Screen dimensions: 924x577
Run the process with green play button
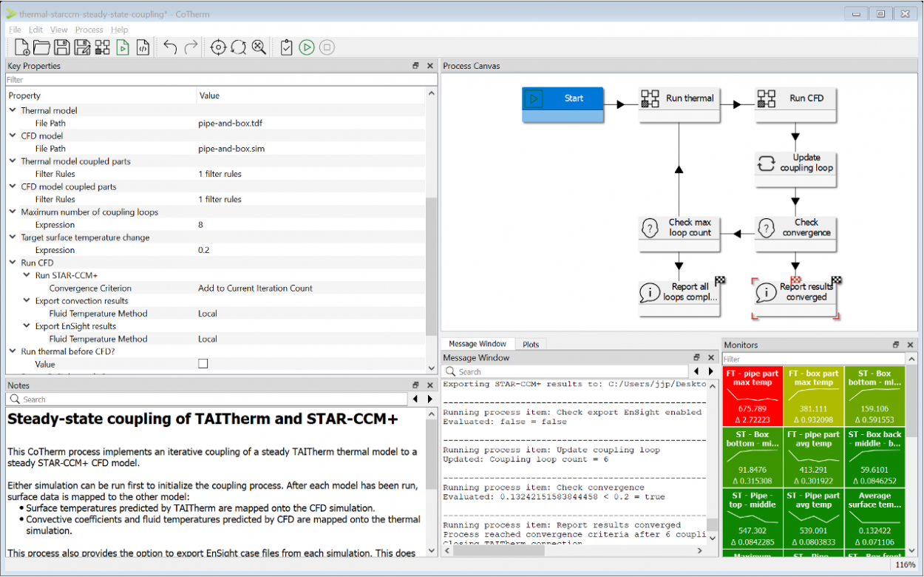pos(307,47)
